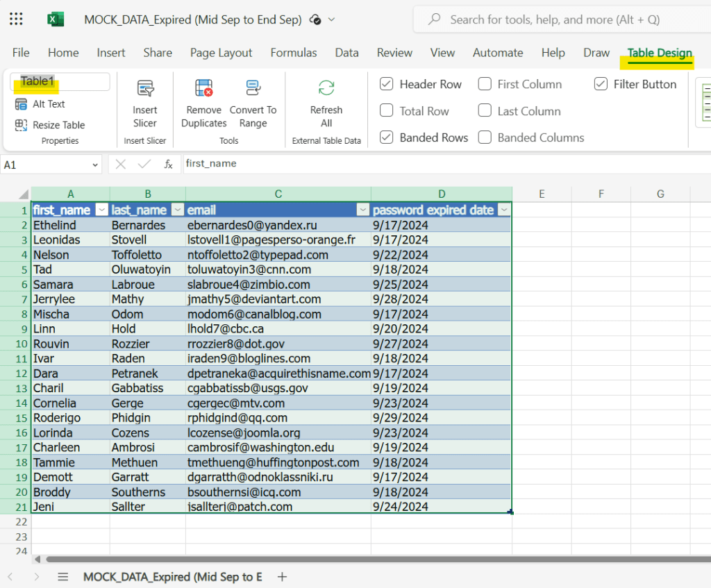The height and width of the screenshot is (588, 711).
Task: Open the Formulas ribbon tab
Action: (x=293, y=53)
